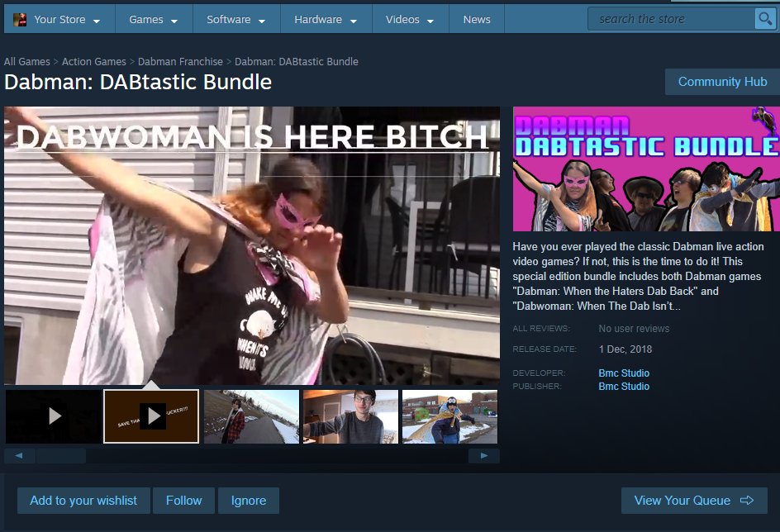The width and height of the screenshot is (780, 532).
Task: Click the Your Store avatar icon
Action: [x=19, y=19]
